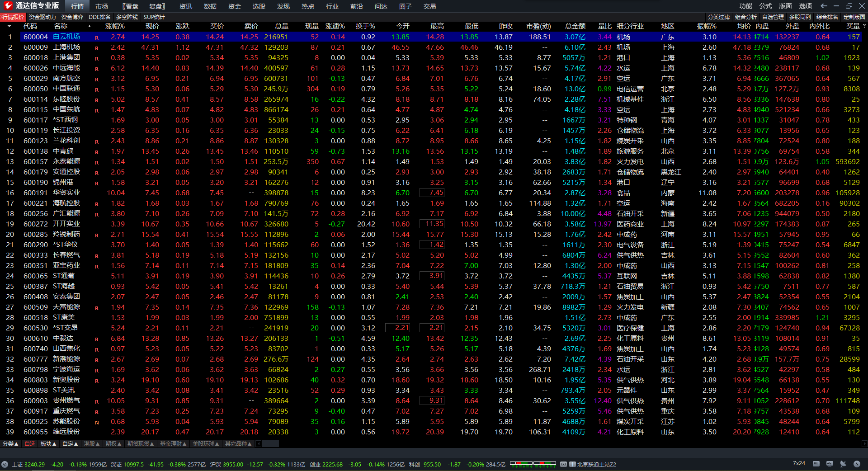This screenshot has width=868, height=471.
Task: Expand the 美股环球 menu
Action: pyautogui.click(x=206, y=444)
